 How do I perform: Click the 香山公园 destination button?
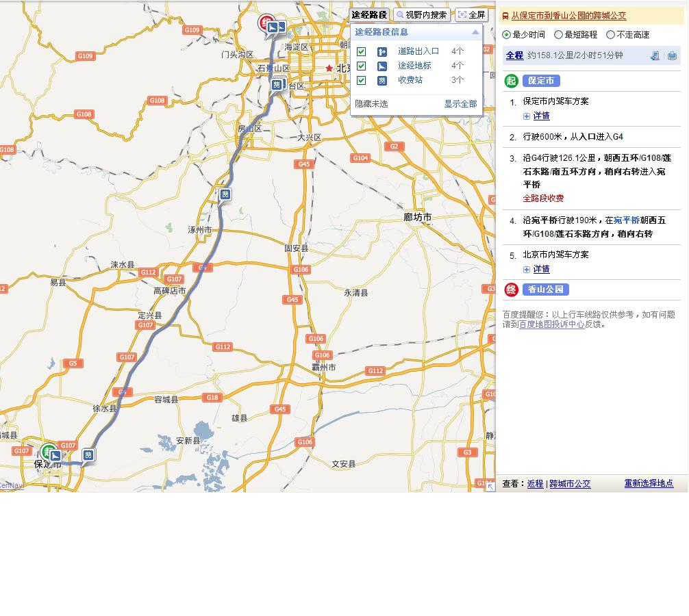pyautogui.click(x=546, y=290)
